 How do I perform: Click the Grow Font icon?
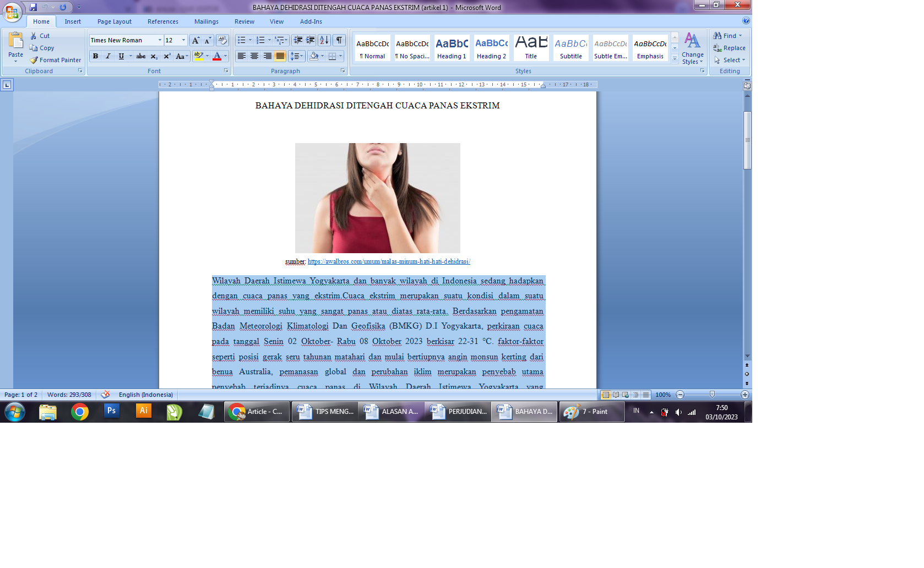pos(195,40)
